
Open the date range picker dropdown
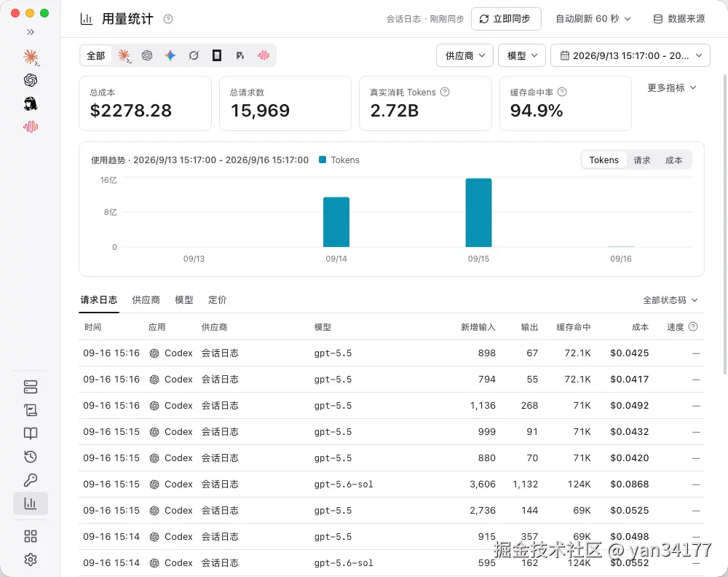(630, 56)
